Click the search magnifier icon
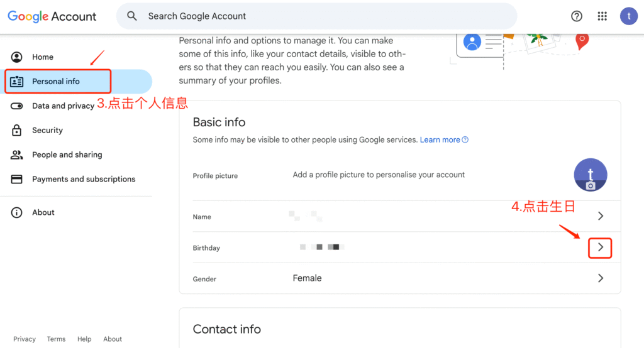The width and height of the screenshot is (644, 348). click(132, 16)
